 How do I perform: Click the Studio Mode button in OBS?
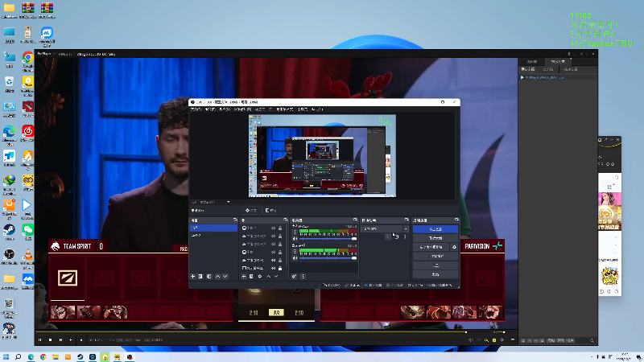coord(436,256)
